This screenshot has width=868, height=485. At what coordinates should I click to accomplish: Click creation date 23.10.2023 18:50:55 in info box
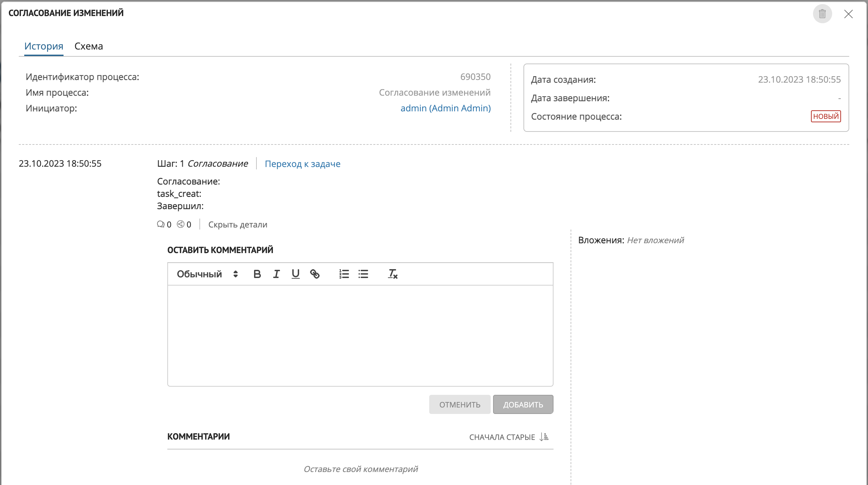click(799, 80)
